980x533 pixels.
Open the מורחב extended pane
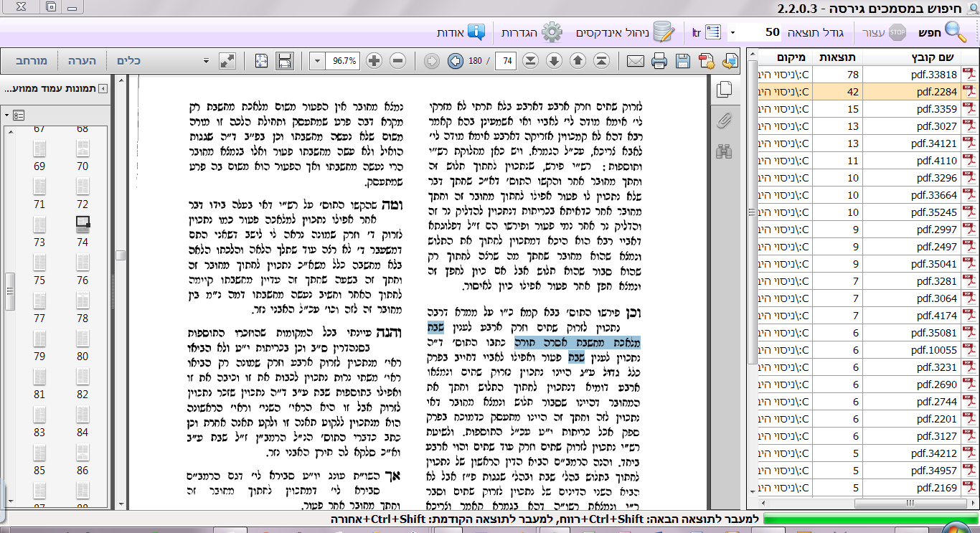pos(32,61)
